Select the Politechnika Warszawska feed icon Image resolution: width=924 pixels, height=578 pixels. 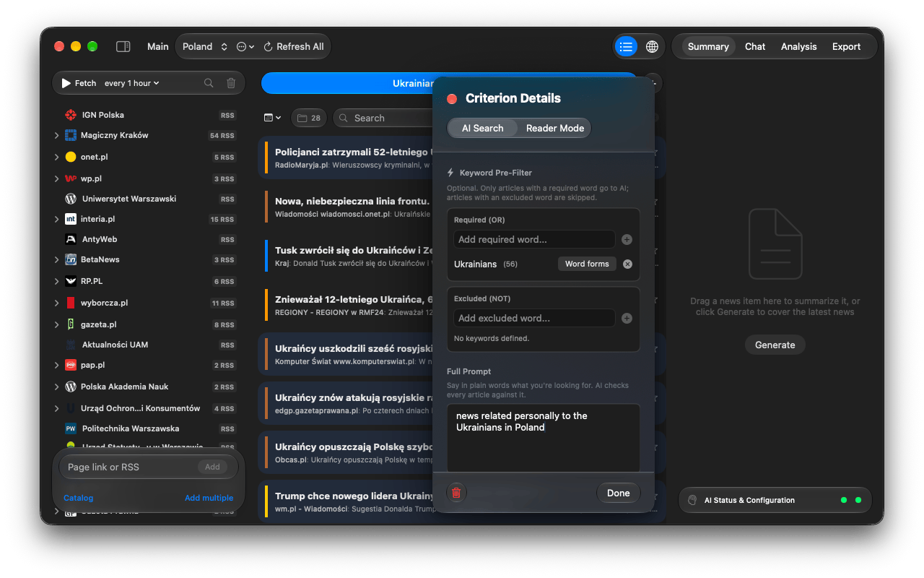(x=71, y=428)
